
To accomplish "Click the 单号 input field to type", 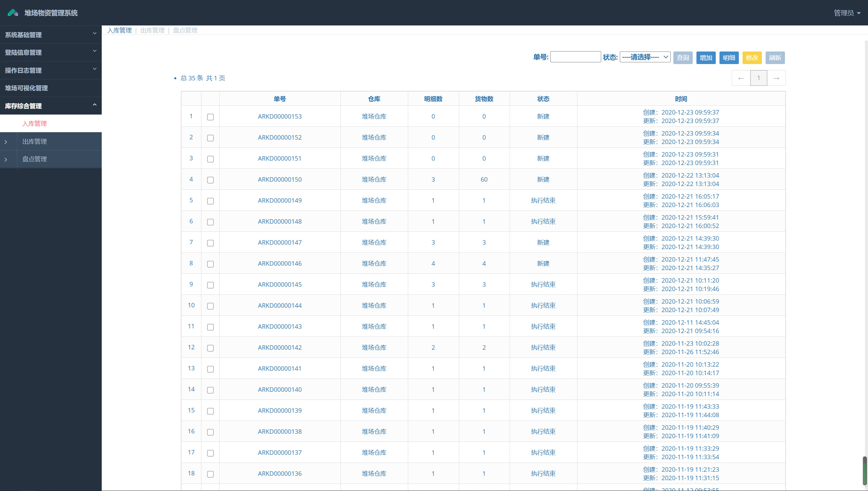I will [575, 57].
